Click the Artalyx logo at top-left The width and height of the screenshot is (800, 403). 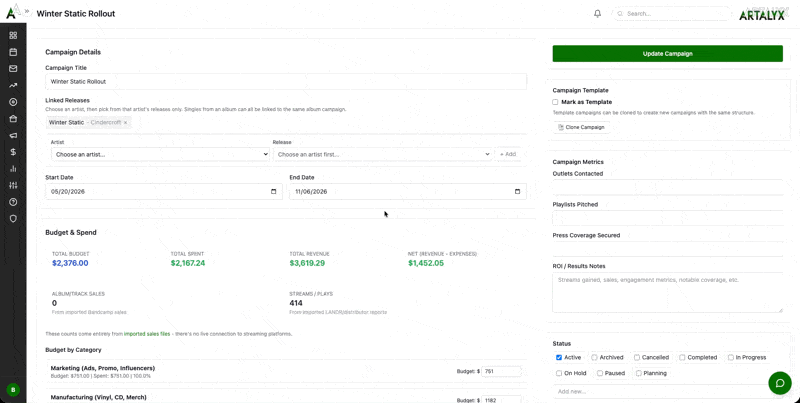click(x=11, y=13)
